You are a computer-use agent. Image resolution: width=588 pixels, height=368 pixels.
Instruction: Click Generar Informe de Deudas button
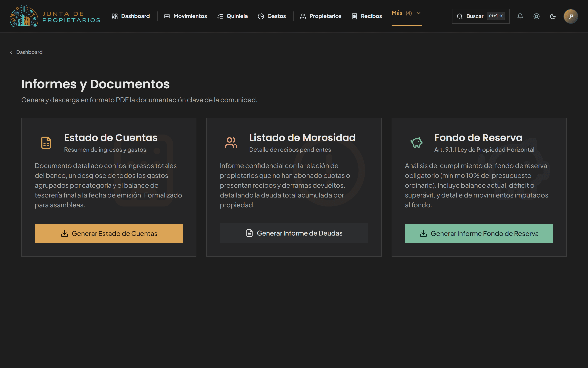point(294,233)
